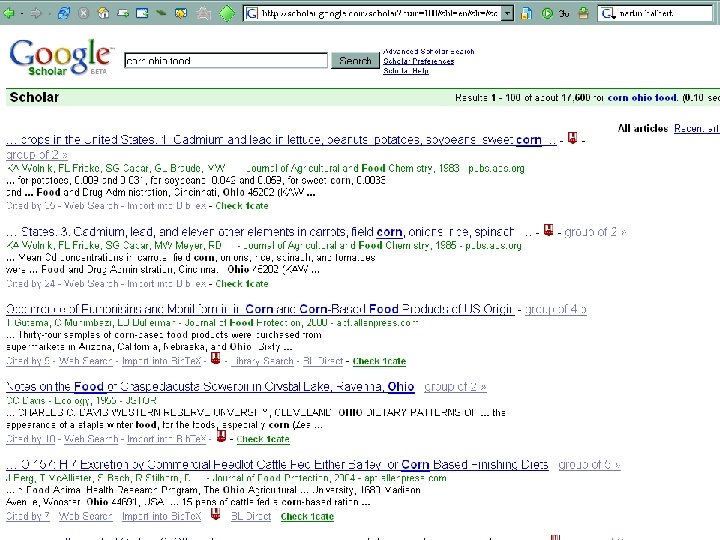
Task: Click the blue window toolbar icon
Action: point(142,13)
